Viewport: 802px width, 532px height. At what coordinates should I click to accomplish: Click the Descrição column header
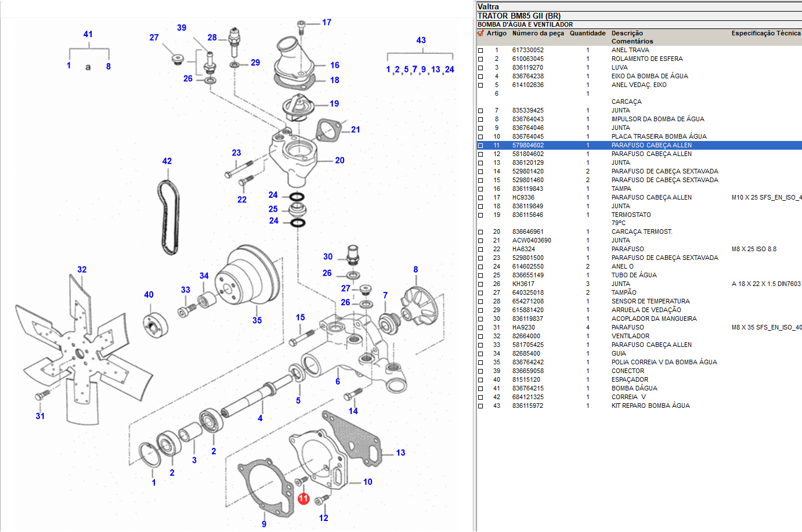tap(627, 34)
